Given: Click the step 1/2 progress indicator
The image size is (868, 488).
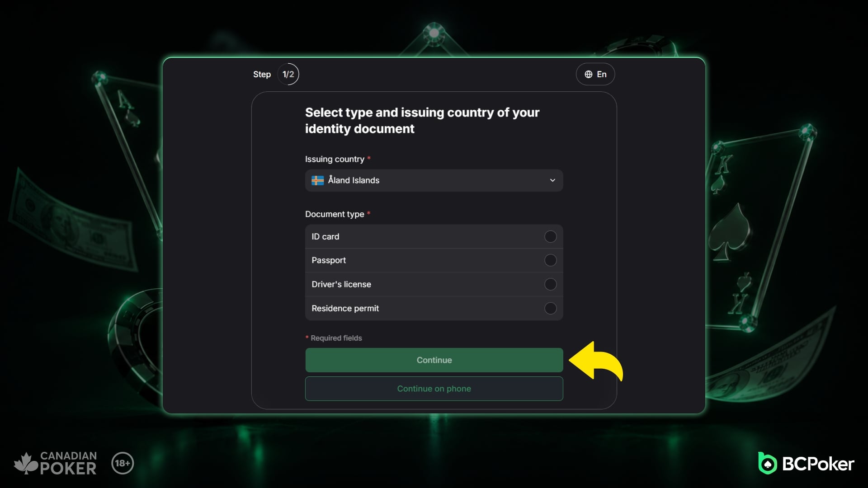Looking at the screenshot, I should pyautogui.click(x=288, y=74).
